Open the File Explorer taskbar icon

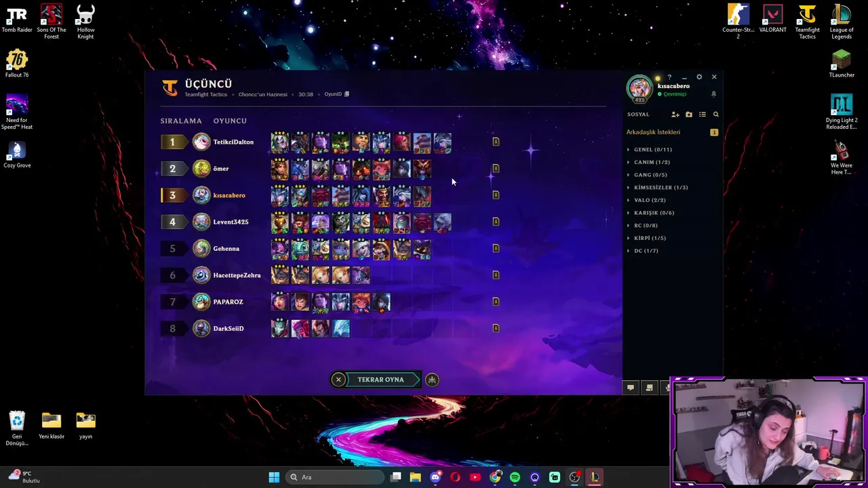[416, 477]
